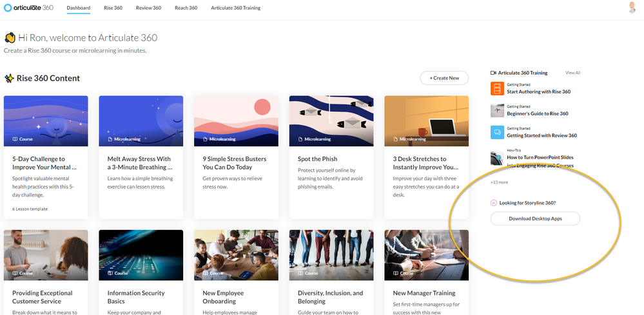Open the user profile avatar menu

632,8
